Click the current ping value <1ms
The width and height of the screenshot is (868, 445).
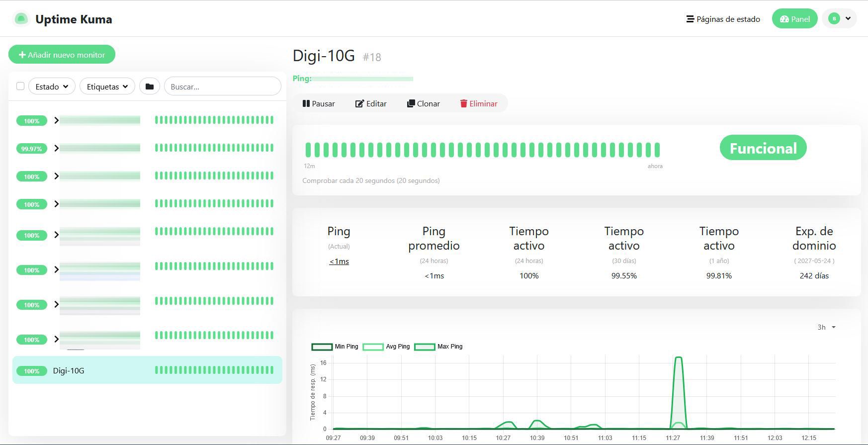(x=339, y=262)
